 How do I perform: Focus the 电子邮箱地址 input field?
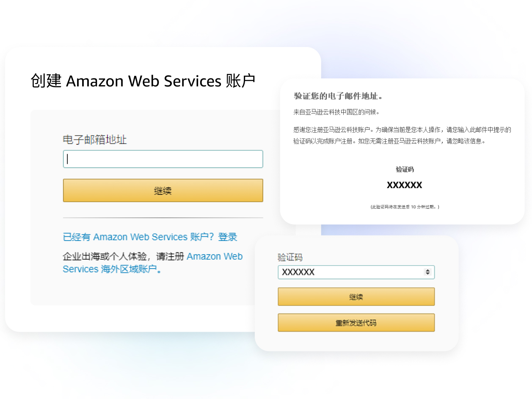tap(163, 159)
